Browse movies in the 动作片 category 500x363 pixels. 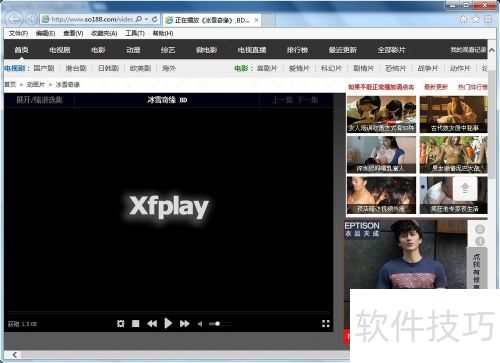click(x=460, y=68)
